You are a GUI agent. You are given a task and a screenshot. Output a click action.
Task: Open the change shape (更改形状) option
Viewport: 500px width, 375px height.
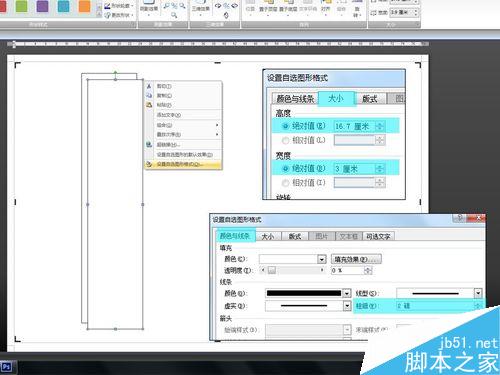pos(119,15)
